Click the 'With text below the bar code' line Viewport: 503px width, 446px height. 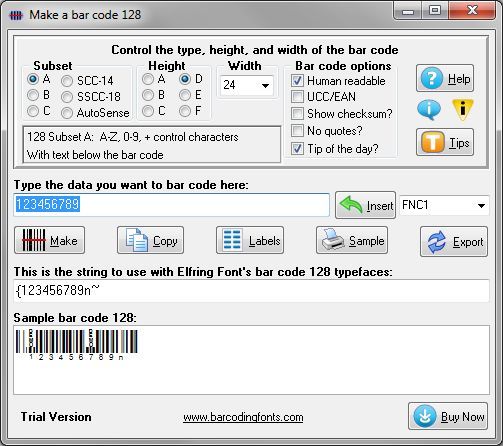tap(95, 155)
